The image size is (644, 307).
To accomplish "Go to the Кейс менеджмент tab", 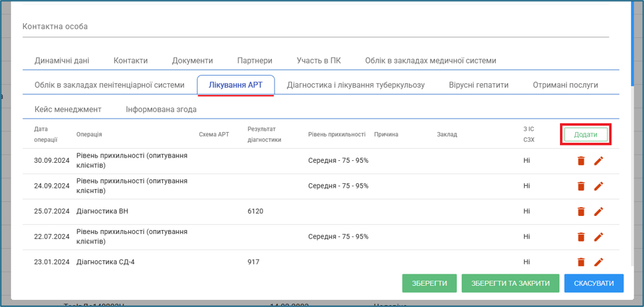I will pyautogui.click(x=68, y=110).
